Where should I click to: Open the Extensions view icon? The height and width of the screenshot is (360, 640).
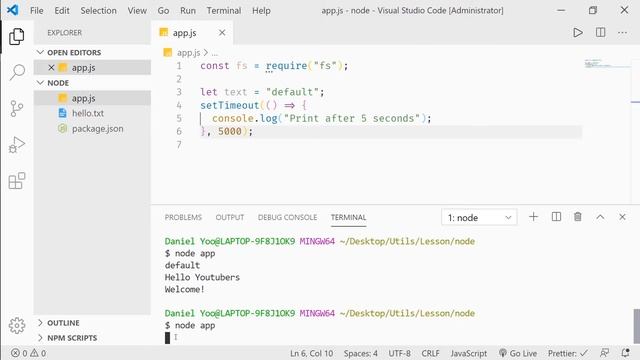click(17, 180)
